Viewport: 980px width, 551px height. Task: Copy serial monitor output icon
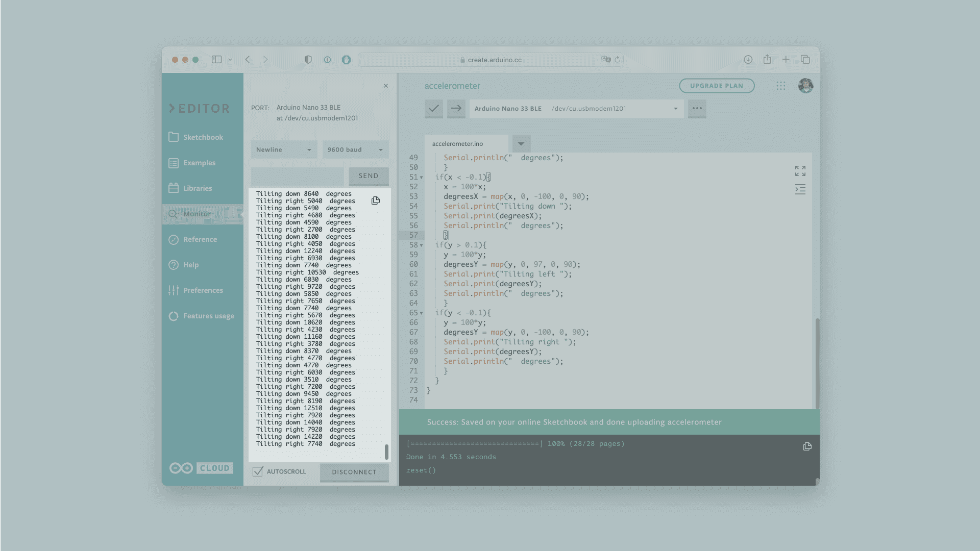[x=376, y=201]
